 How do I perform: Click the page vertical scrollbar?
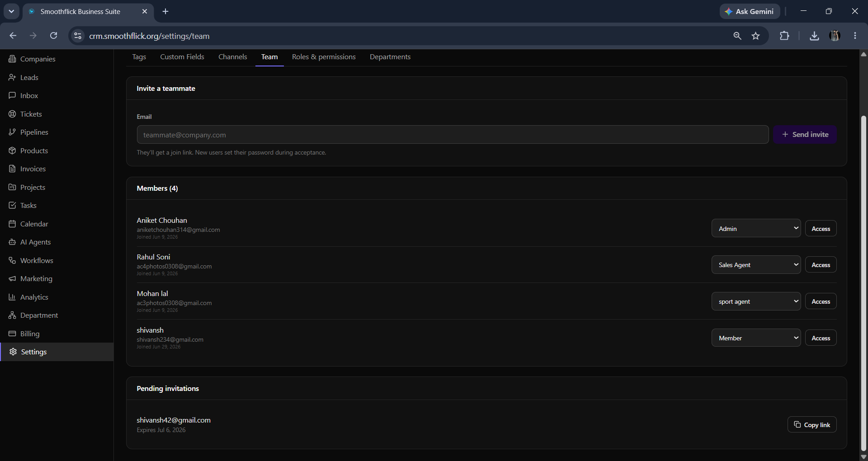[863, 283]
